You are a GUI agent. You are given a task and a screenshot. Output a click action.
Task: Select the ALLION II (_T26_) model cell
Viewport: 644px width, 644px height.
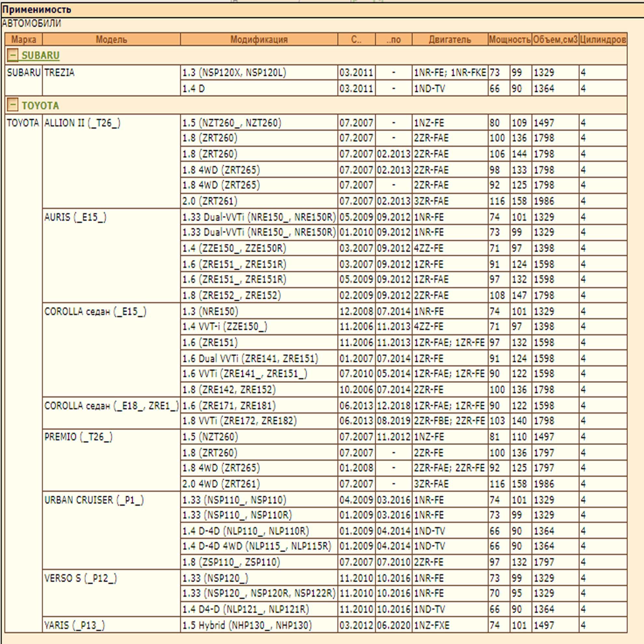tap(82, 123)
